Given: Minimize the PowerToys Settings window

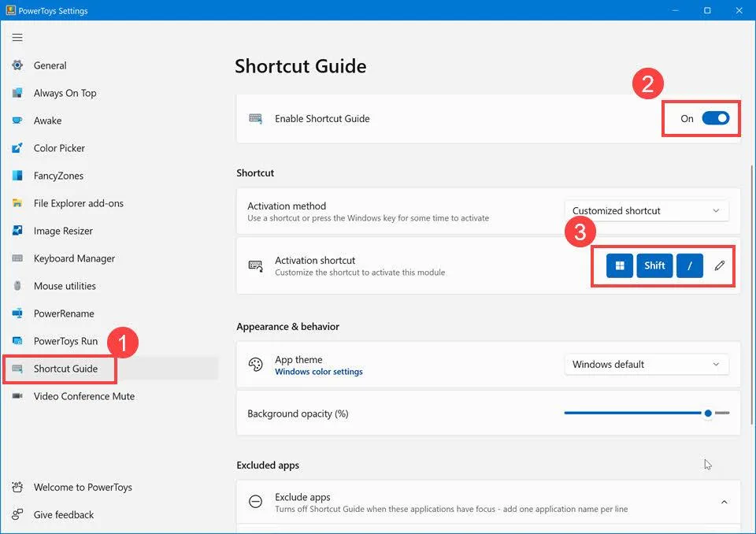Looking at the screenshot, I should coord(676,10).
